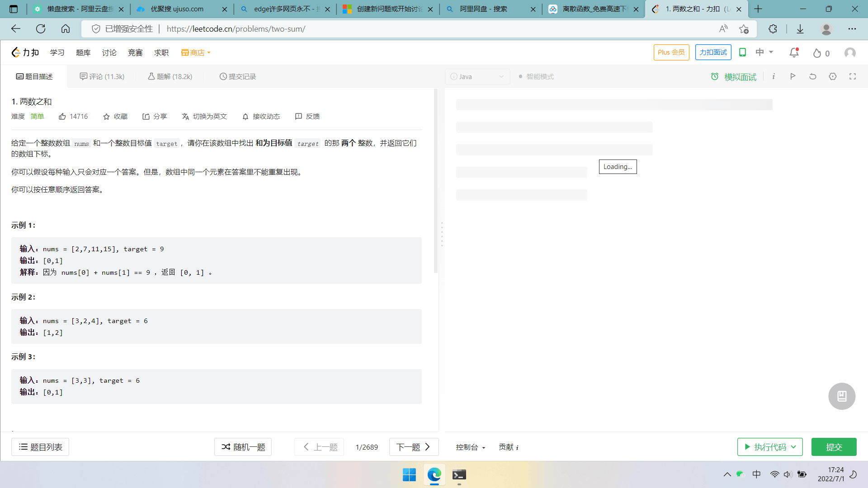Open editor settings gear icon
The image size is (868, 488).
pyautogui.click(x=833, y=76)
